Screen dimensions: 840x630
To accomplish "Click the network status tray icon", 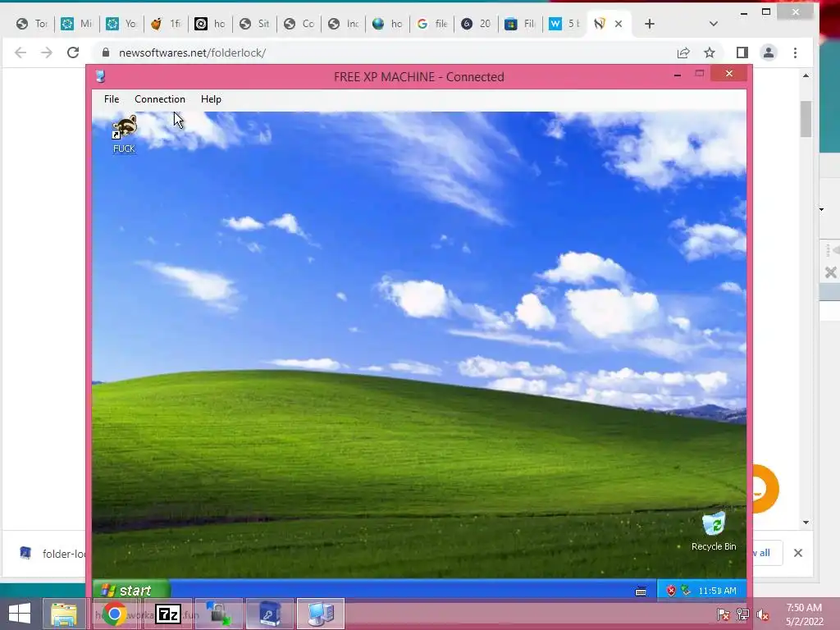I will tap(742, 615).
